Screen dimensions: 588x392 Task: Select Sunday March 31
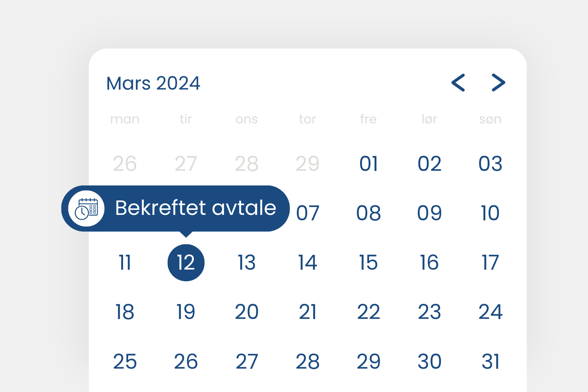coord(490,362)
